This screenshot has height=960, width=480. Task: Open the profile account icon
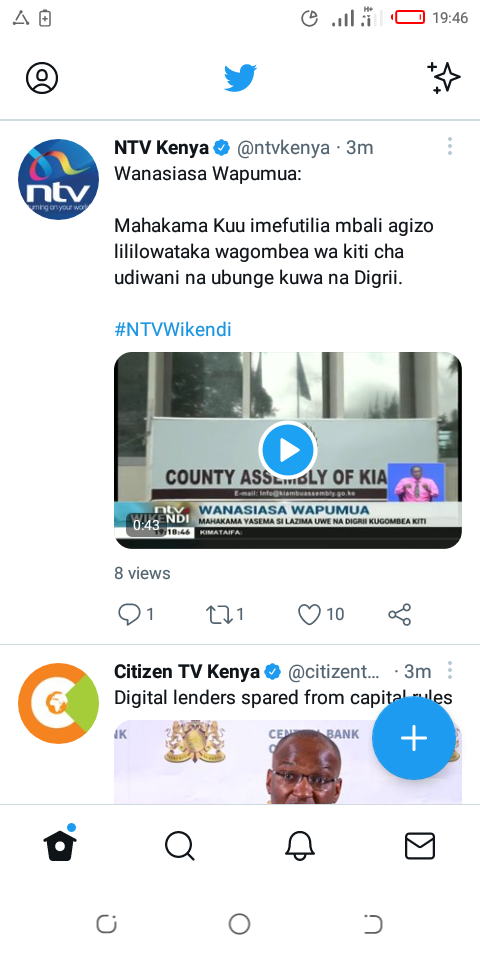pyautogui.click(x=42, y=78)
